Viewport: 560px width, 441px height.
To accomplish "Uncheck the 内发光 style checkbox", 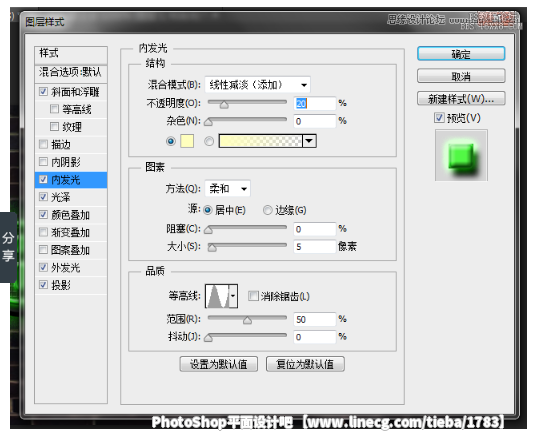I will tap(43, 179).
